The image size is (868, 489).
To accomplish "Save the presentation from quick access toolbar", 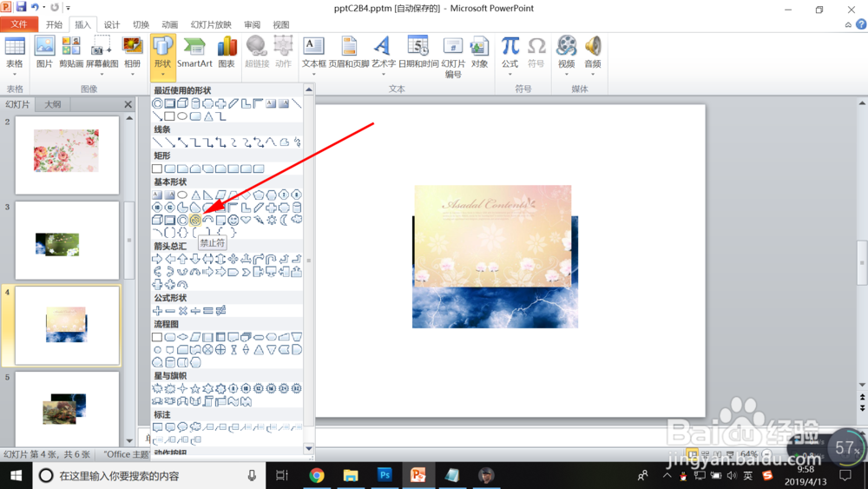I will [x=21, y=7].
